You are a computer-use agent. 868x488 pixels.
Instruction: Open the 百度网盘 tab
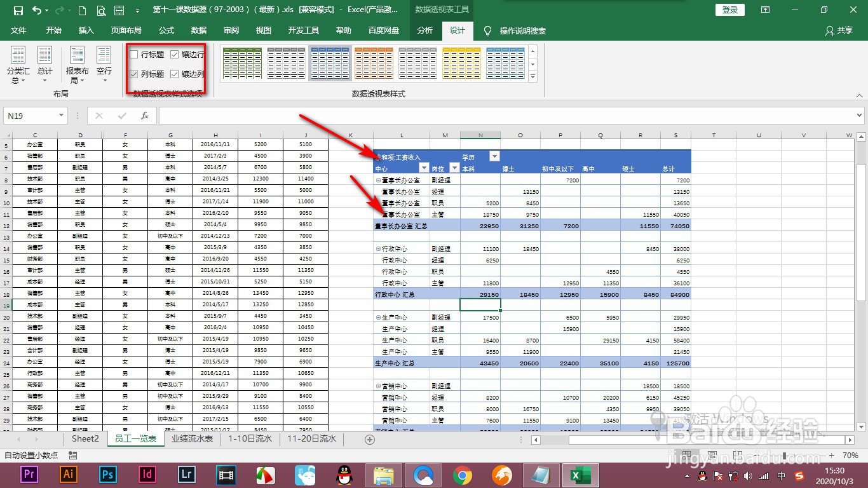point(384,30)
